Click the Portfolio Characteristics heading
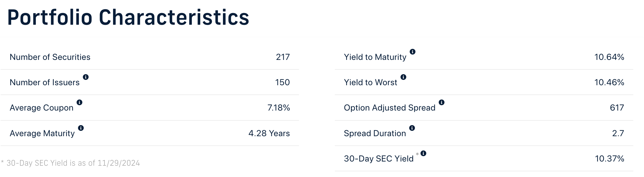This screenshot has width=644, height=177. [x=128, y=18]
